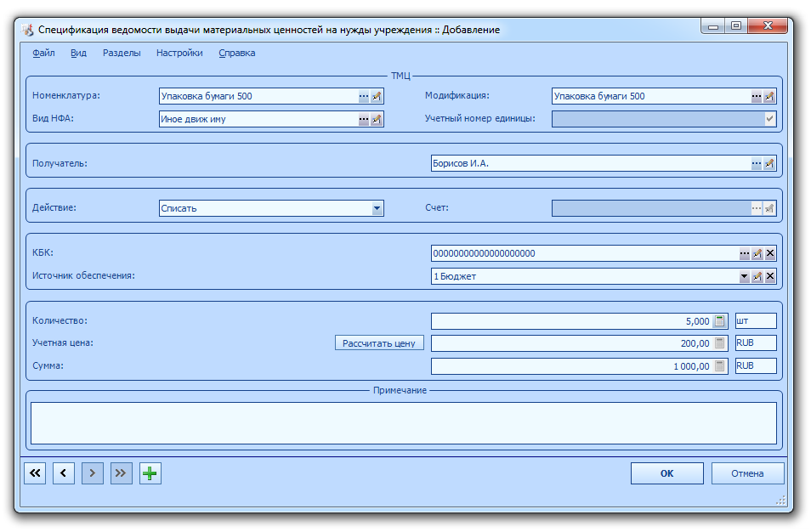This screenshot has height=532, width=811.
Task: Click the шт unit field
Action: [756, 320]
